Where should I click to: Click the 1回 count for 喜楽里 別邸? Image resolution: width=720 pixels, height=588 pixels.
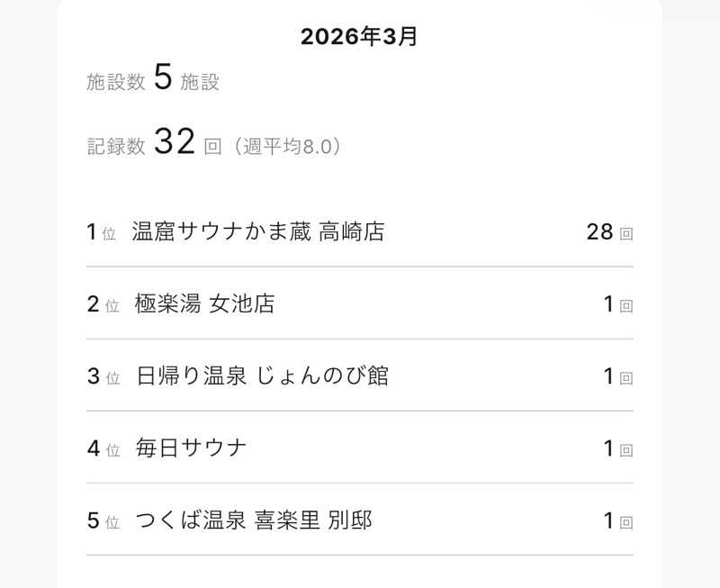point(618,520)
